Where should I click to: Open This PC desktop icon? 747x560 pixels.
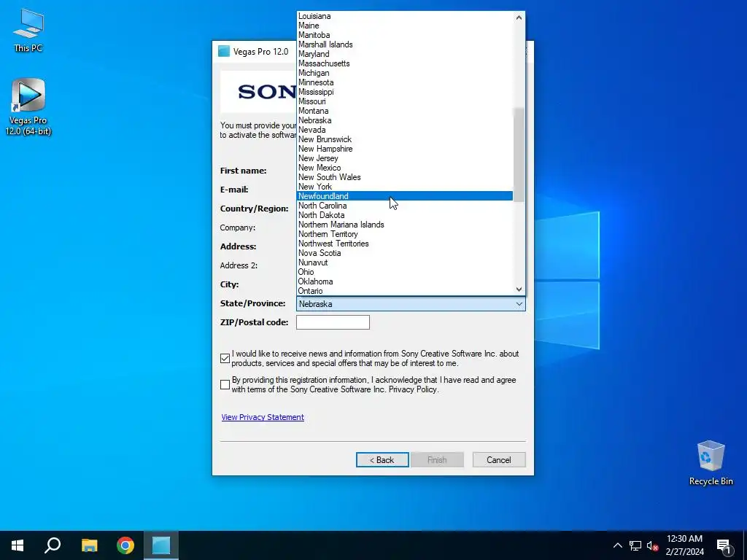[x=28, y=30]
